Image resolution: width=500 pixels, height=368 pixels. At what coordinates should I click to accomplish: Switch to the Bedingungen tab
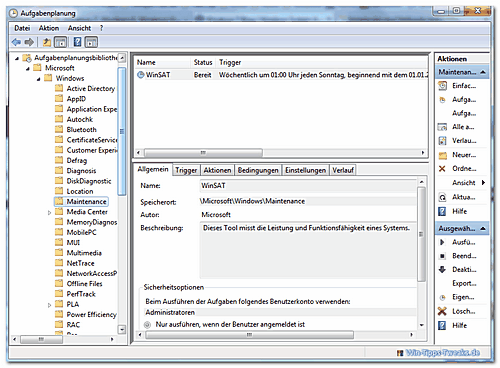(258, 170)
